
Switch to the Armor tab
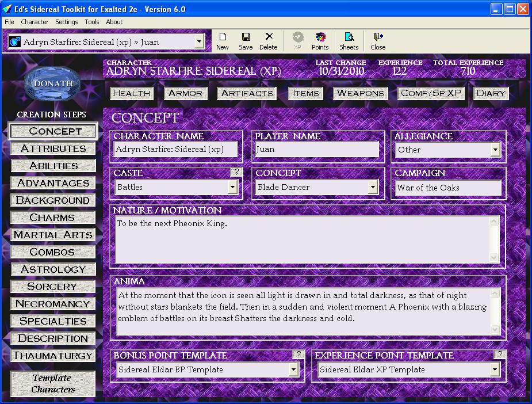(185, 93)
